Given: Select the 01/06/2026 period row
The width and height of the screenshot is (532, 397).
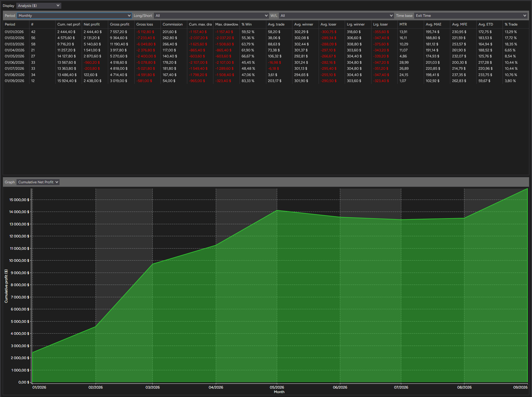Looking at the screenshot, I should [x=266, y=63].
